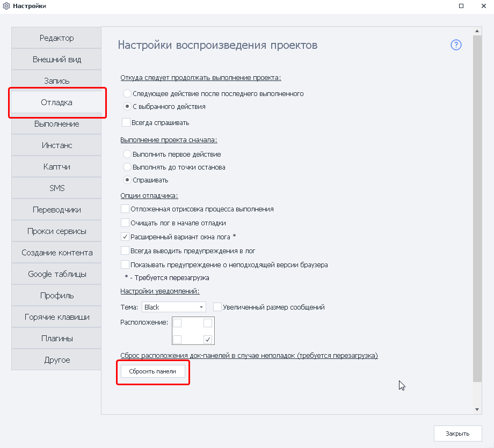Select 'Выполнить первое действие' radio button
The image size is (494, 448).
(127, 155)
